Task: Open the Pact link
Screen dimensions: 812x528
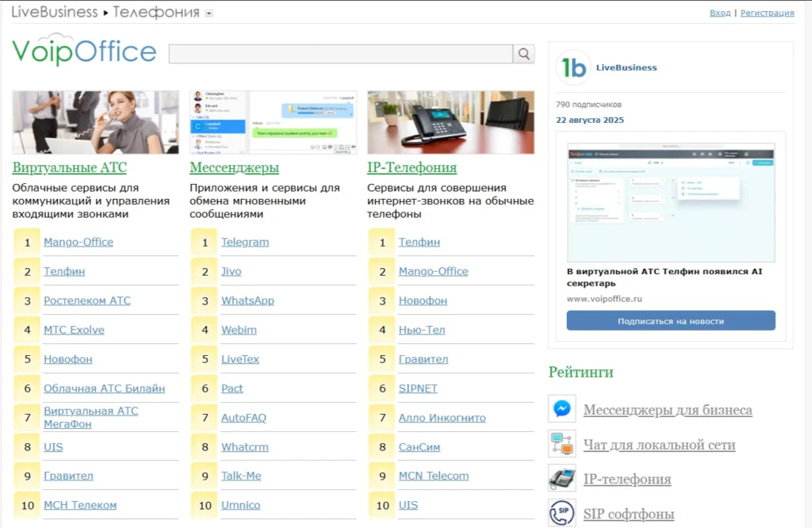Action: (232, 388)
